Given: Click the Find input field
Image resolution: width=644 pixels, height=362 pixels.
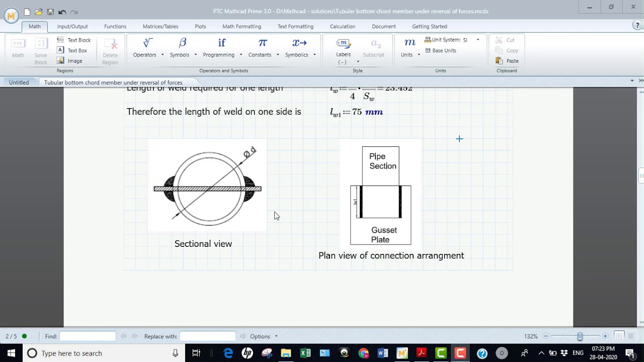Looking at the screenshot, I should point(88,336).
